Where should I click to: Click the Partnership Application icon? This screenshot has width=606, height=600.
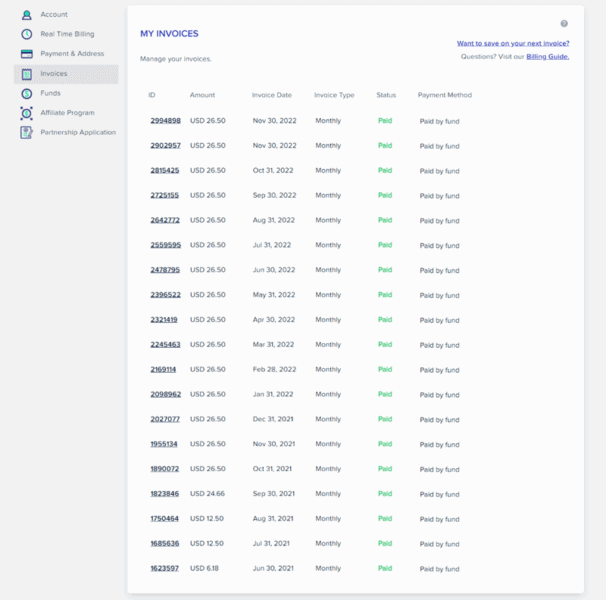point(27,132)
